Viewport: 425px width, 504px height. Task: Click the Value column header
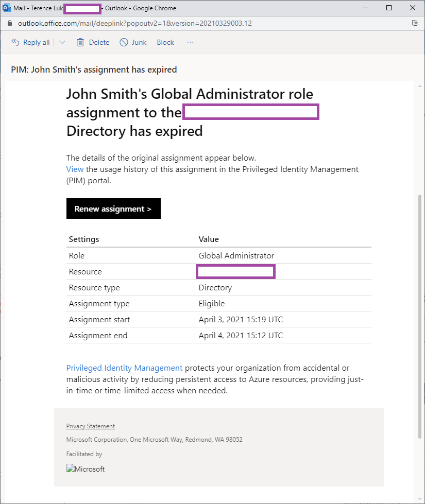coord(209,239)
